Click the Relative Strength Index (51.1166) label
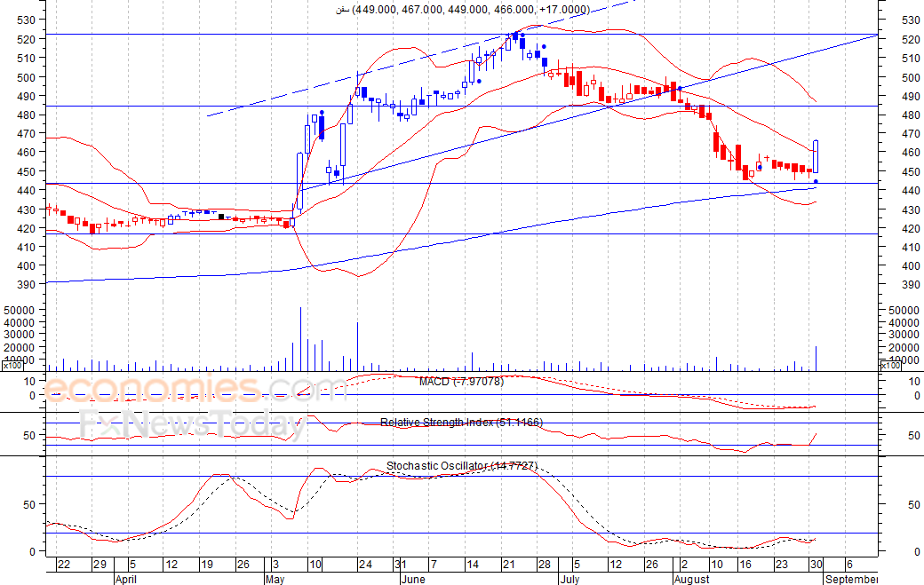924x585 pixels. [461, 422]
